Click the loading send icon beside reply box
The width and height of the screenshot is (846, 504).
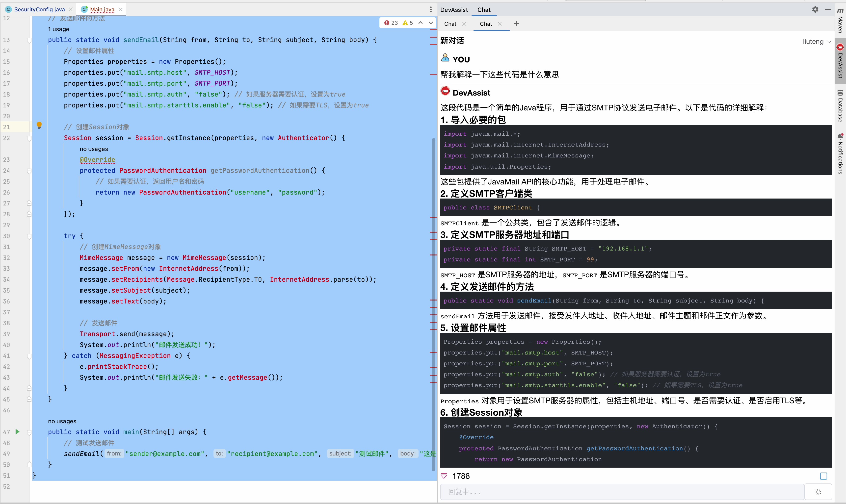click(x=818, y=492)
